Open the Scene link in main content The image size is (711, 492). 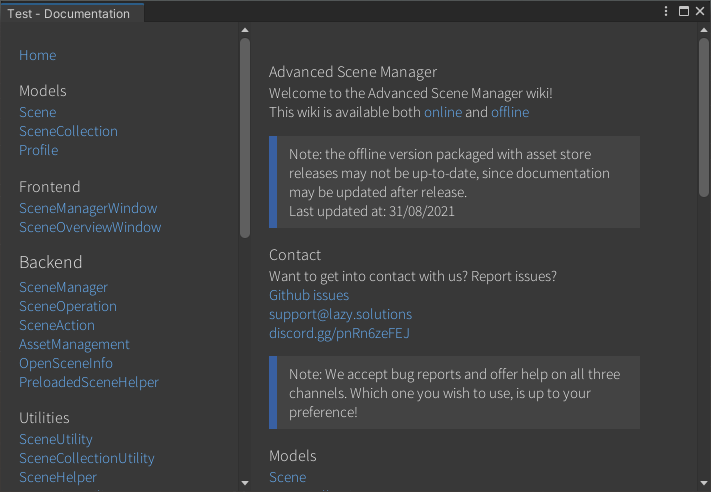coord(287,477)
